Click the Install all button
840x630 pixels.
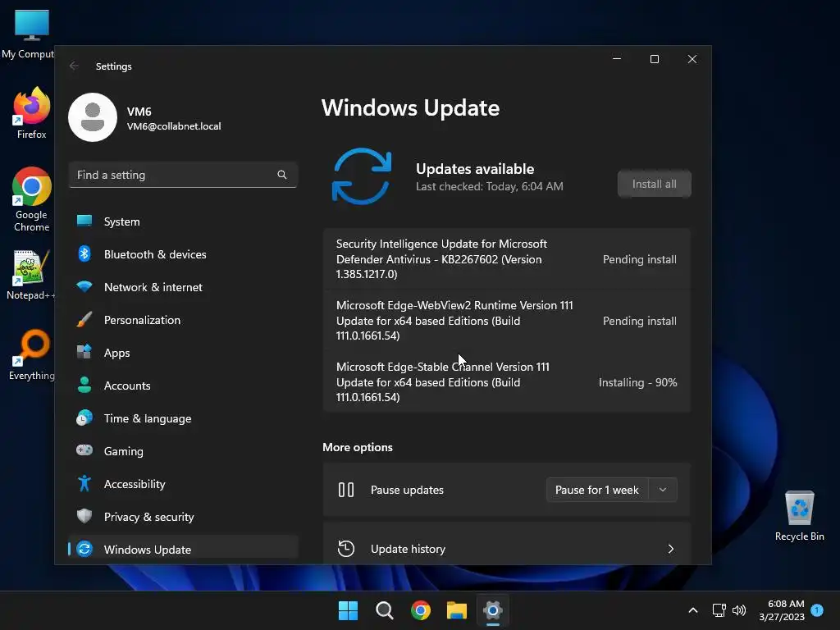pos(654,184)
